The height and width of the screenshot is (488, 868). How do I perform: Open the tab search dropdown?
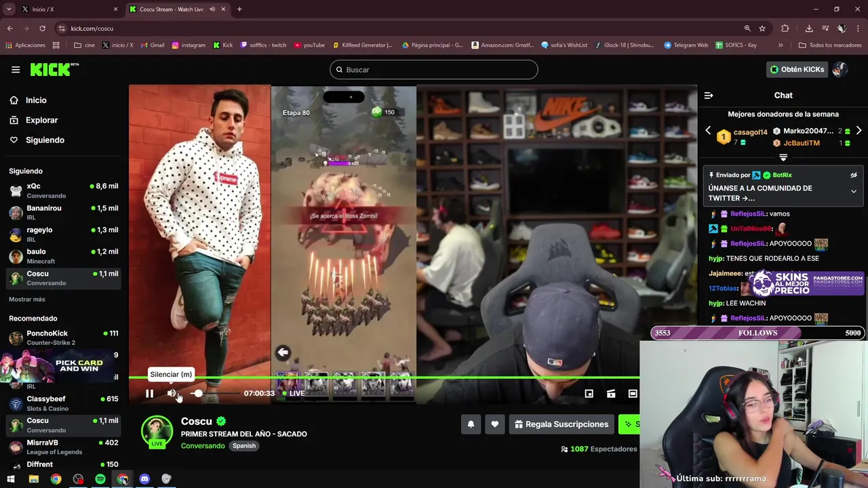(x=9, y=9)
